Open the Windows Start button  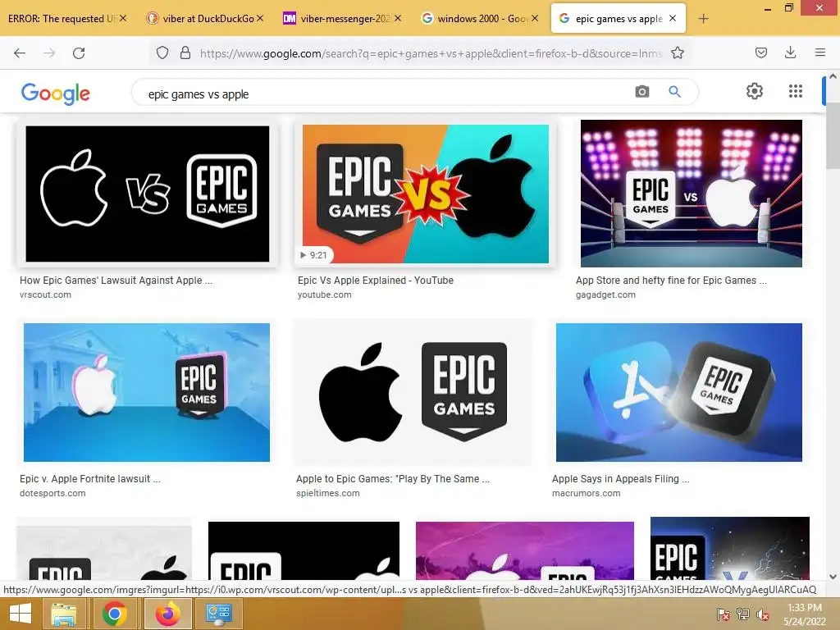click(x=21, y=614)
